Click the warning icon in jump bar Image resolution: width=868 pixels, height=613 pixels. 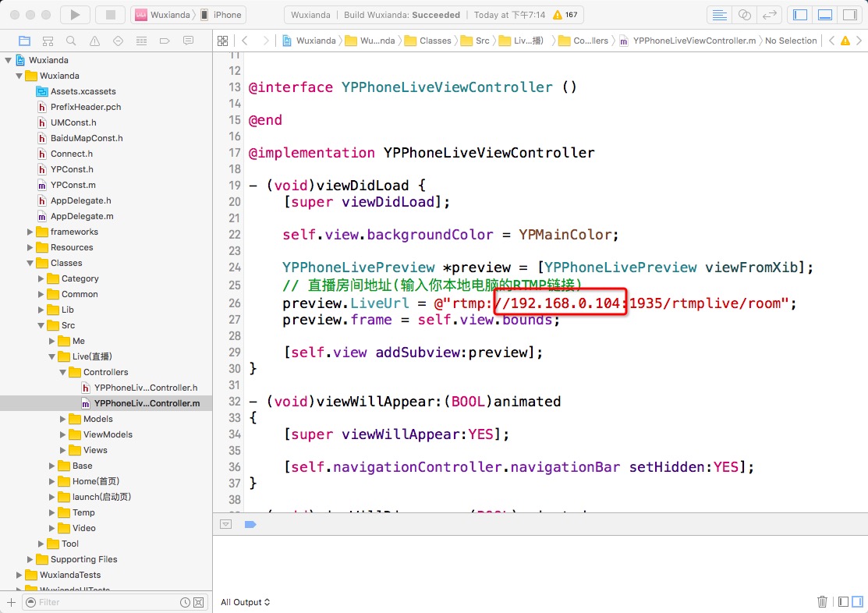[845, 41]
